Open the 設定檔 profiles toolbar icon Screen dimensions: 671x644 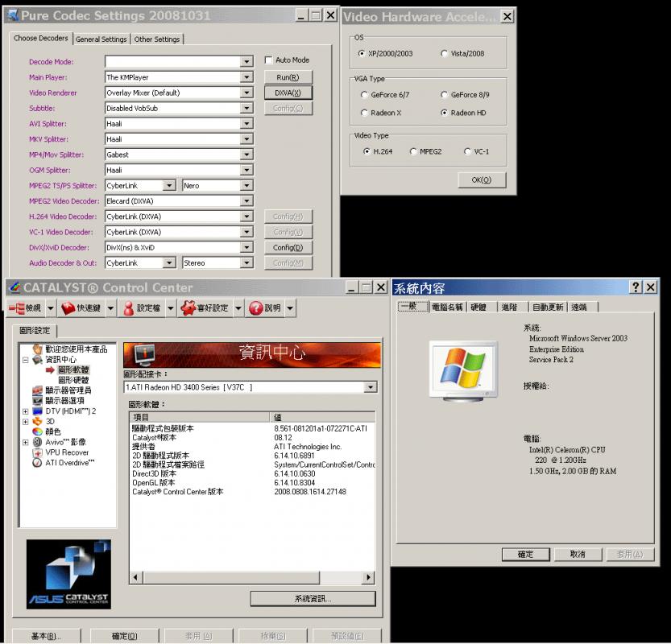[142, 307]
